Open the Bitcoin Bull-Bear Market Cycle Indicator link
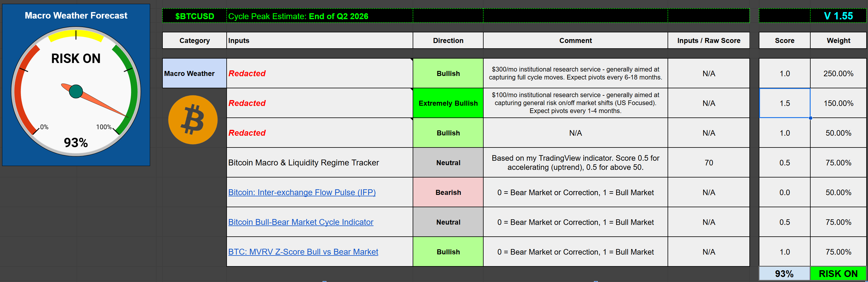The image size is (868, 282). click(x=301, y=222)
